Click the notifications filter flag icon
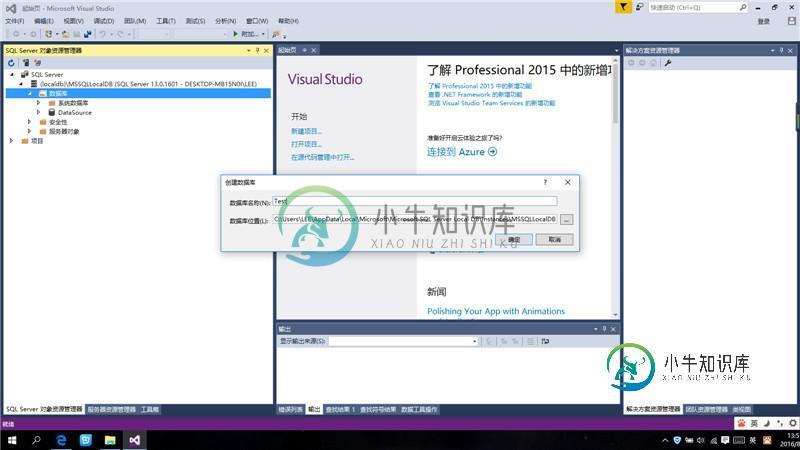Image resolution: width=800 pixels, height=450 pixels. 623,7
